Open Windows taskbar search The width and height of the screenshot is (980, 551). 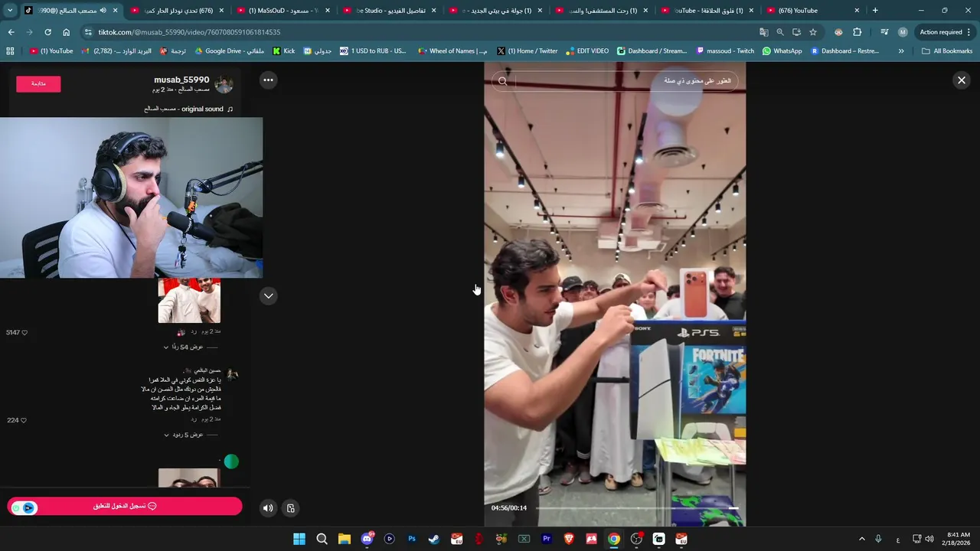click(322, 539)
